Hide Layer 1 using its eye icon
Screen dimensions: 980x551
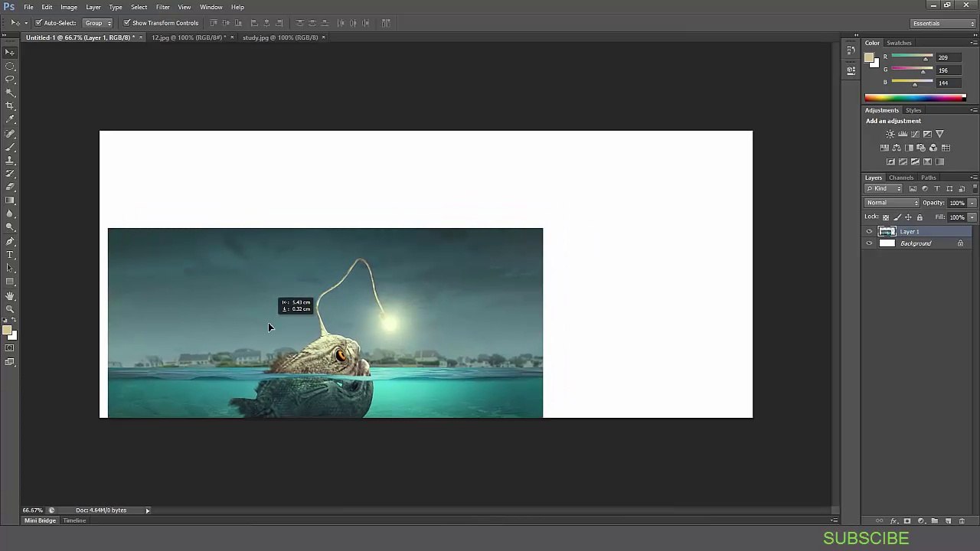click(x=869, y=232)
